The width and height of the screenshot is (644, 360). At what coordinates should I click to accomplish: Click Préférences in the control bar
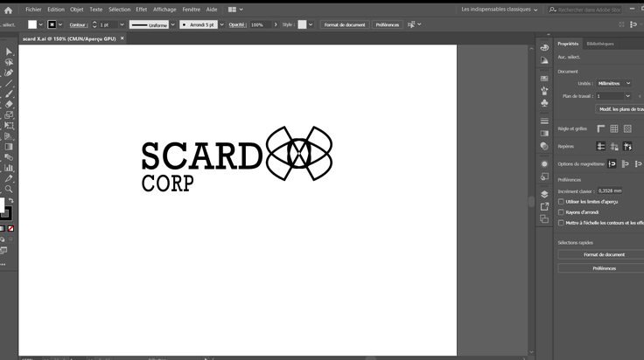point(388,24)
